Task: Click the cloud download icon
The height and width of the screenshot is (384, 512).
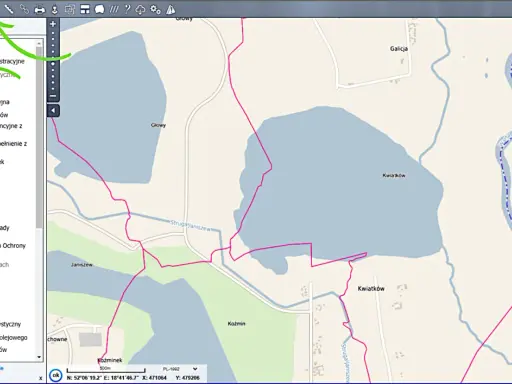Action: [140, 10]
